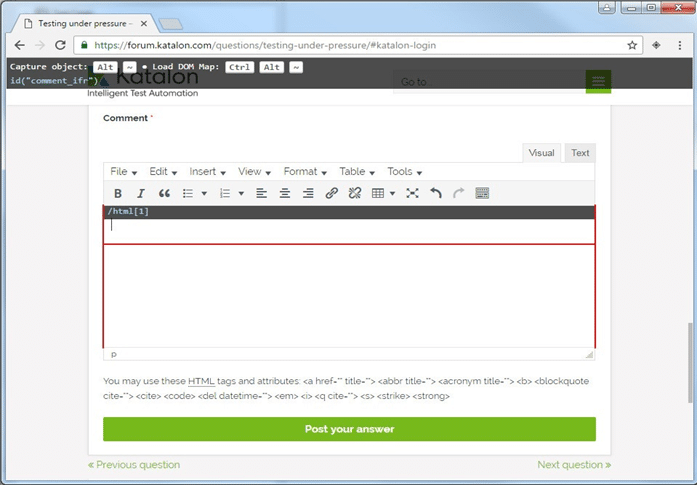Image resolution: width=697 pixels, height=485 pixels.
Task: Select the p element path in status bar
Action: pos(114,354)
